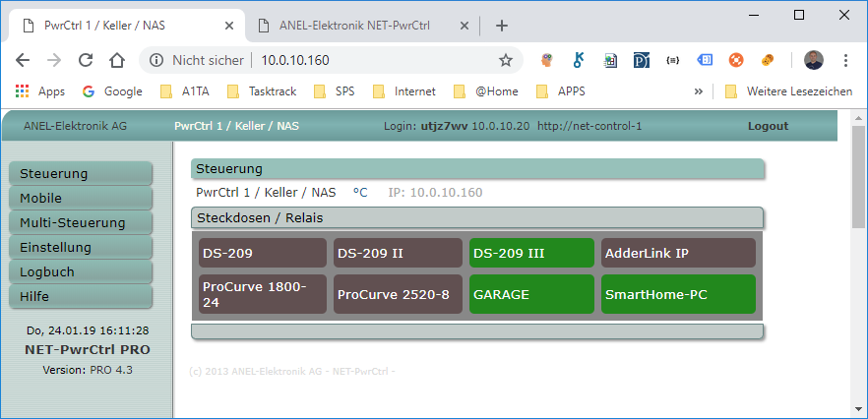Close the PwrCtrl 1 / Keller / NAS tab
The image size is (868, 419).
coord(229,26)
